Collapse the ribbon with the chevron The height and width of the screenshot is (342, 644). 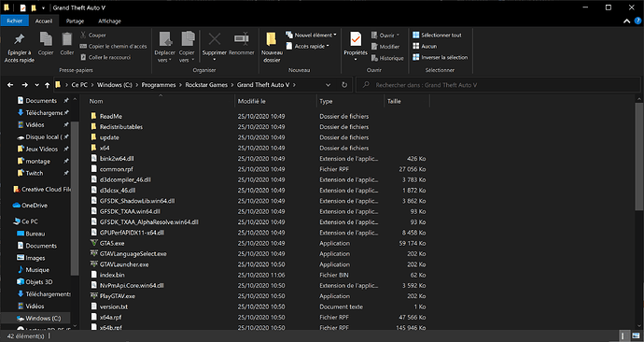coord(626,21)
